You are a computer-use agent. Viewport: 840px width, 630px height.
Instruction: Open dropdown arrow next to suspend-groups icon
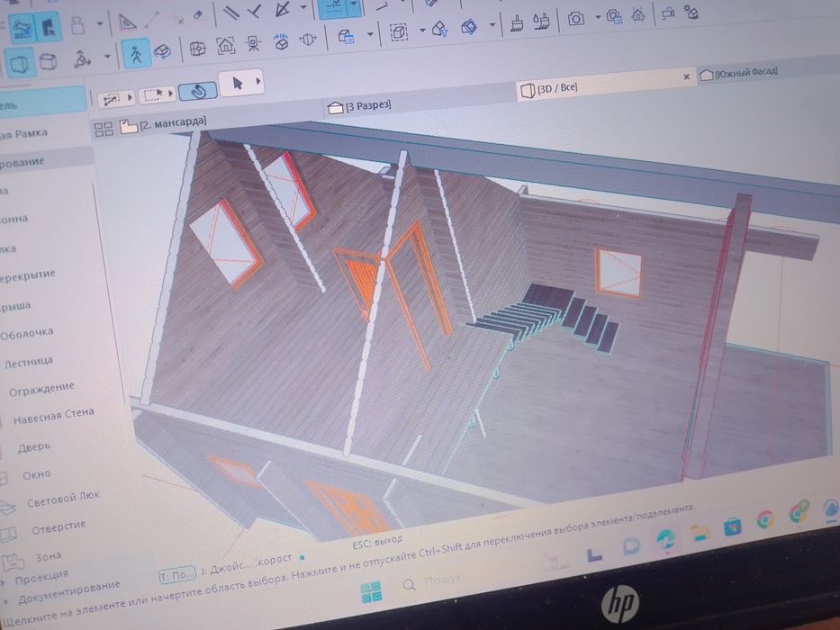(x=100, y=24)
